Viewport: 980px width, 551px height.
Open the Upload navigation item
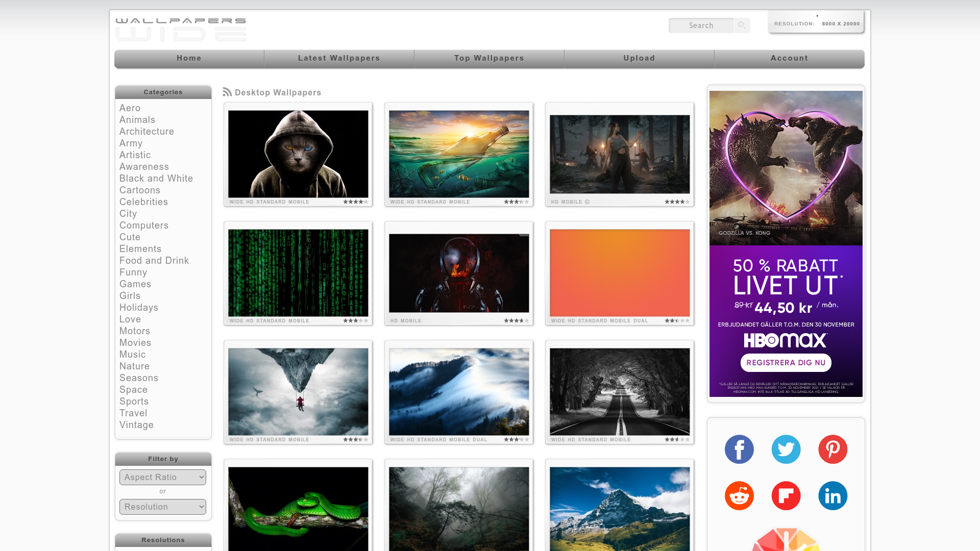coord(640,58)
